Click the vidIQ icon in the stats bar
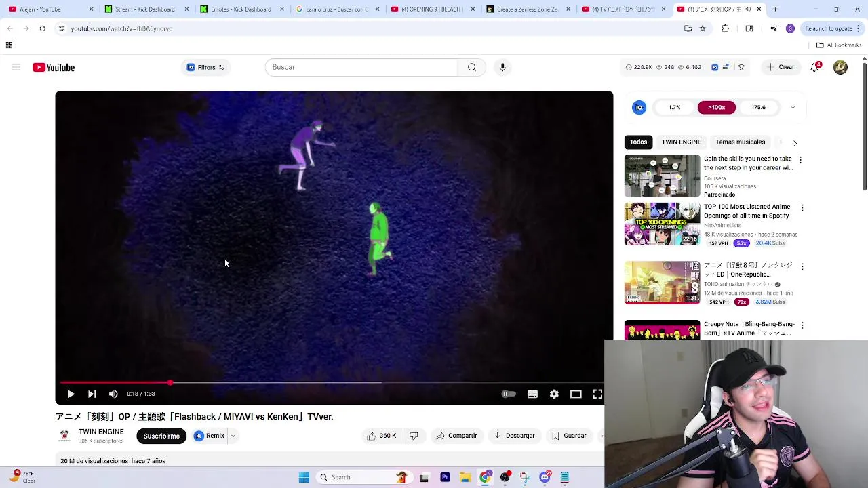The width and height of the screenshot is (868, 488). pyautogui.click(x=715, y=67)
